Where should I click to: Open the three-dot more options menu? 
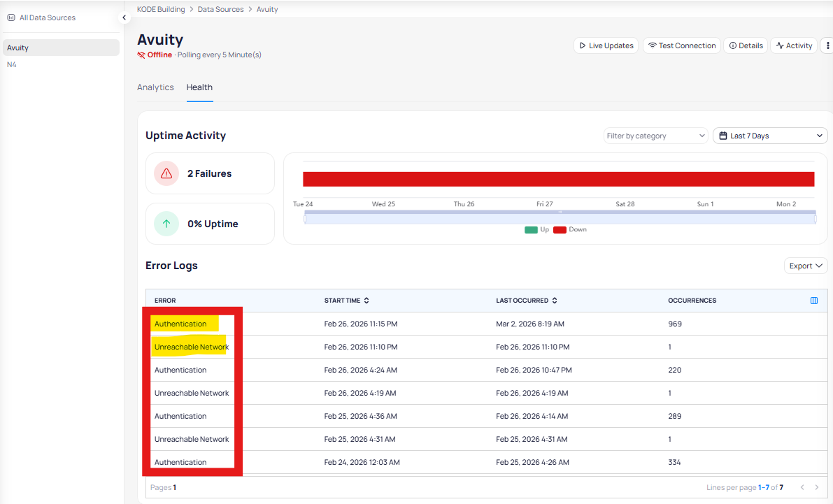click(x=828, y=45)
